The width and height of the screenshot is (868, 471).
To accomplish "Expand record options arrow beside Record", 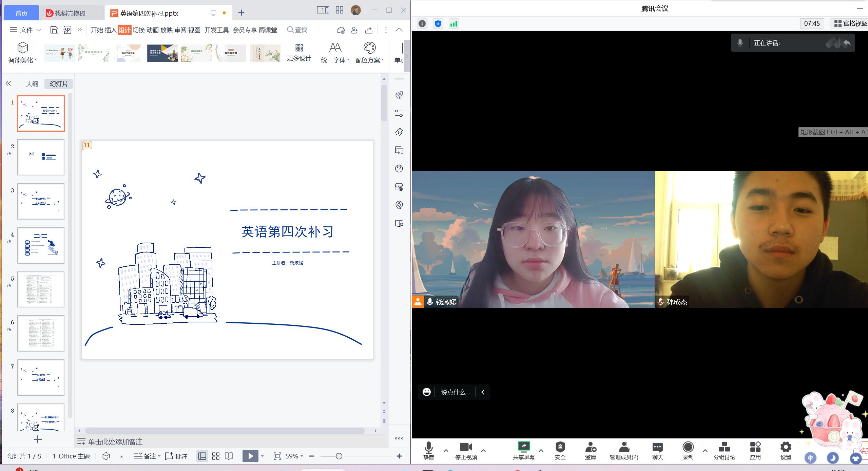I will point(705,450).
